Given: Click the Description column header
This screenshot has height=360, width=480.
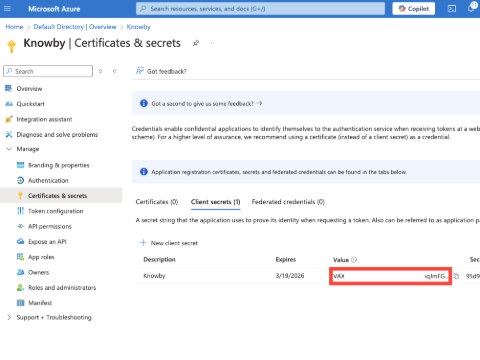Looking at the screenshot, I should pyautogui.click(x=159, y=259).
